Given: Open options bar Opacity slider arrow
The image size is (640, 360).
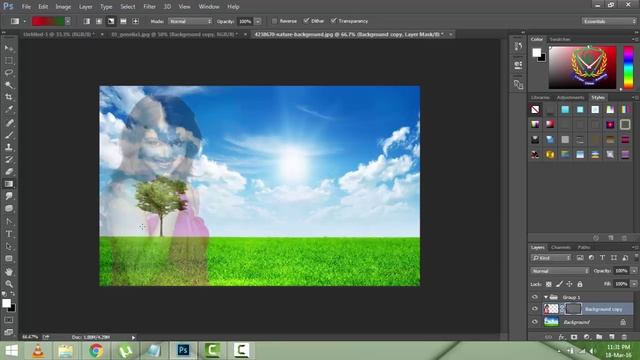Looking at the screenshot, I should pos(258,21).
